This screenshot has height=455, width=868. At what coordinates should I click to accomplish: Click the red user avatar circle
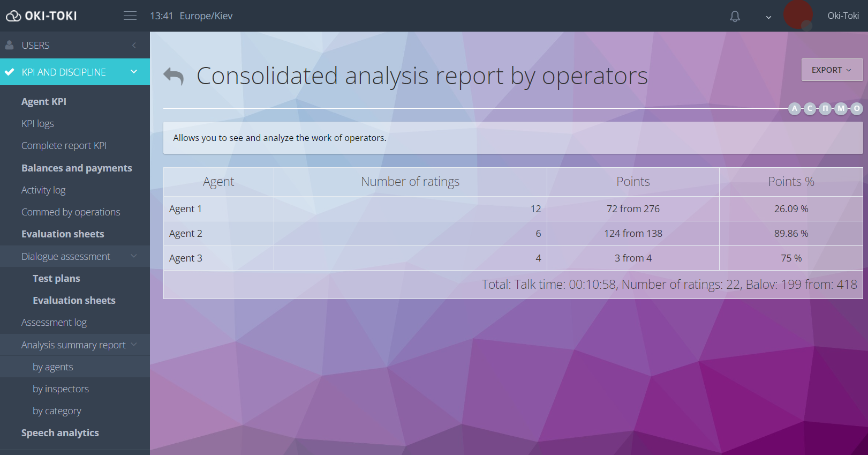tap(797, 15)
